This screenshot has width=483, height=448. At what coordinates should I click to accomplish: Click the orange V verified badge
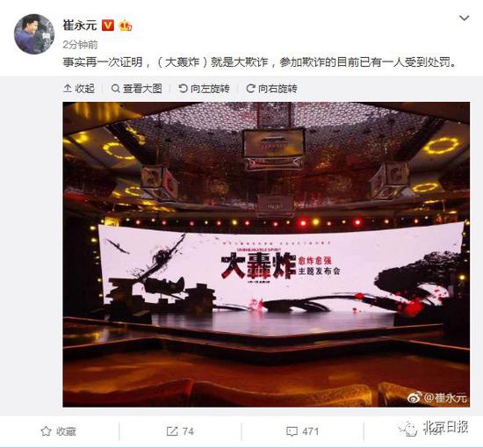coord(107,25)
